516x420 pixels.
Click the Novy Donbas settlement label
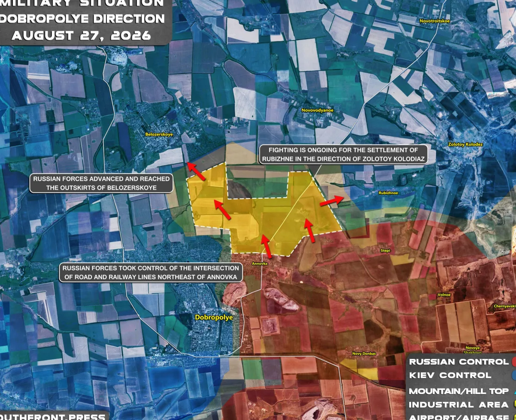[x=364, y=354]
